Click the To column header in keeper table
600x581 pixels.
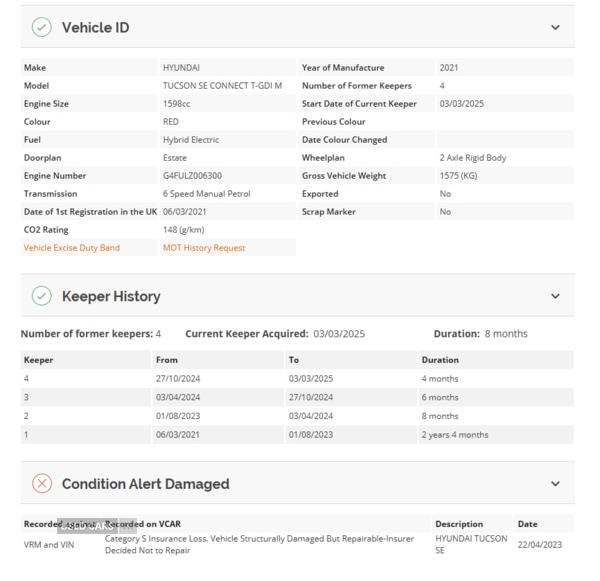(294, 360)
